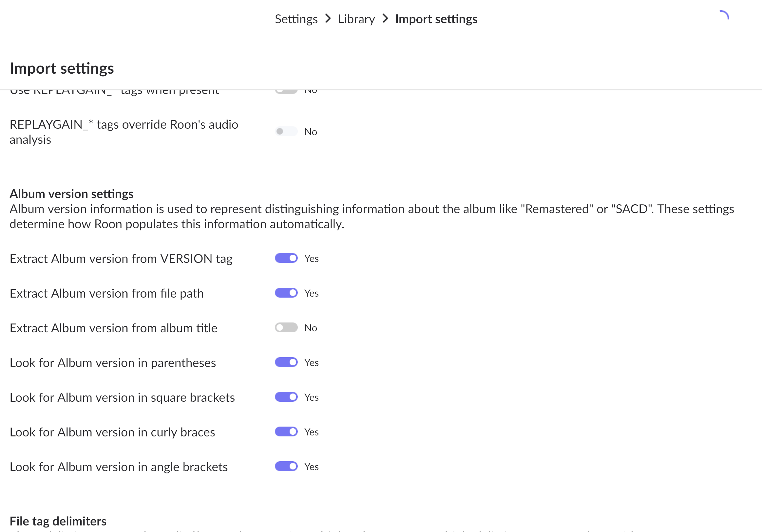
Task: Click the Album version settings section heading
Action: (71, 194)
